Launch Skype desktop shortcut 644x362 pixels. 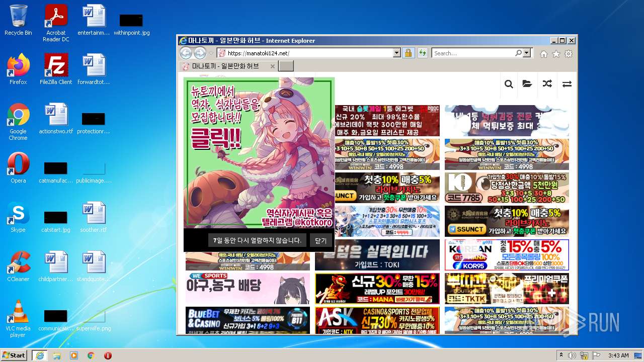(x=18, y=217)
